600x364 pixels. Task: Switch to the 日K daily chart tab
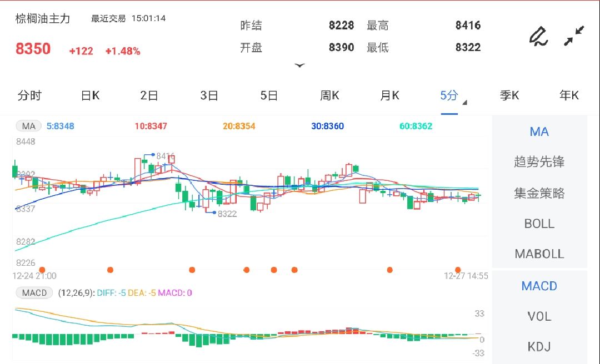[89, 95]
